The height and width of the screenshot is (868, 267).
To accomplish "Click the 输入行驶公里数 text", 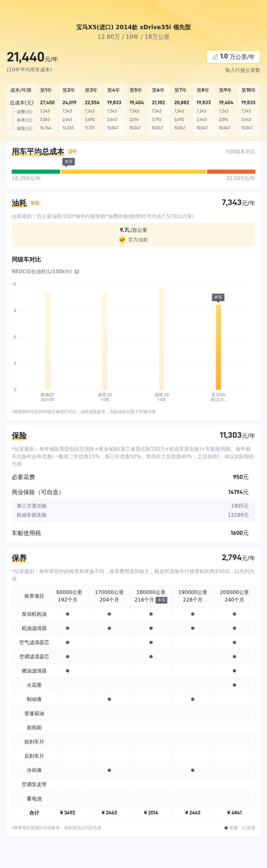I will tap(243, 70).
